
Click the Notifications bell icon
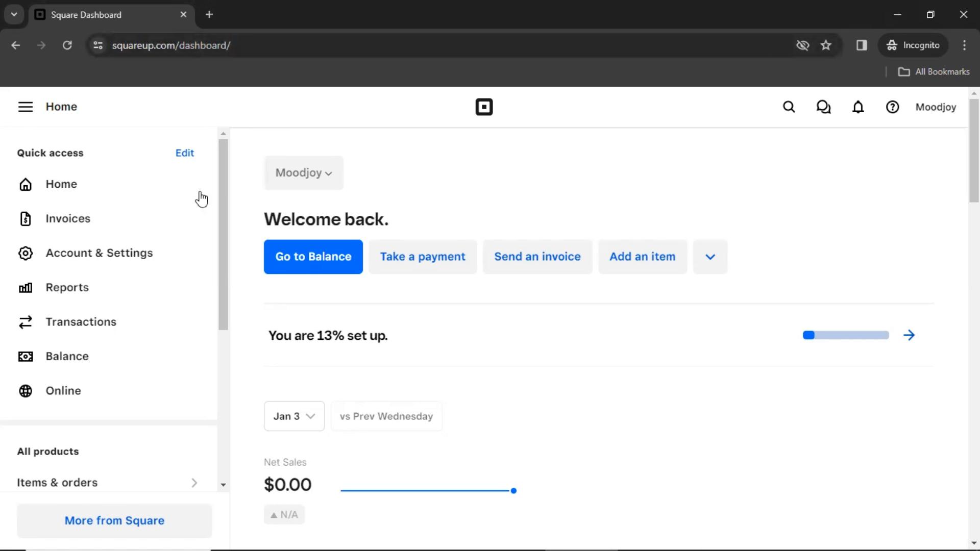click(858, 107)
